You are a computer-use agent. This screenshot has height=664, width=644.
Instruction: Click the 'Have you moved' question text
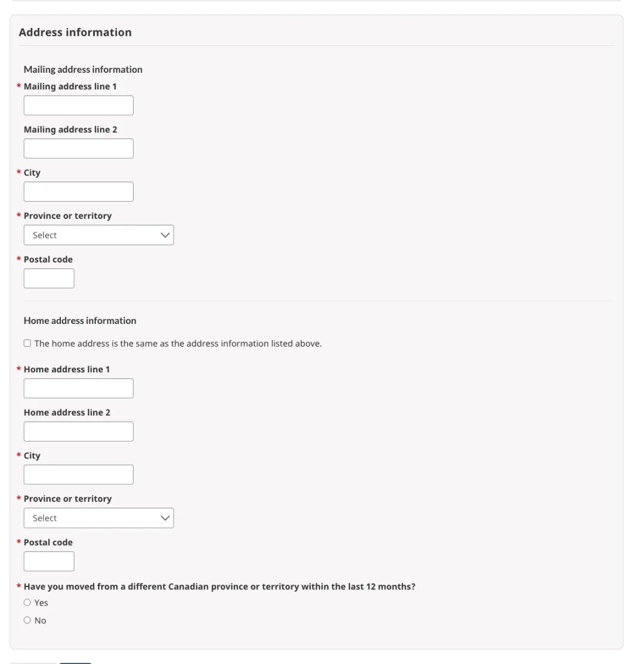[x=219, y=586]
